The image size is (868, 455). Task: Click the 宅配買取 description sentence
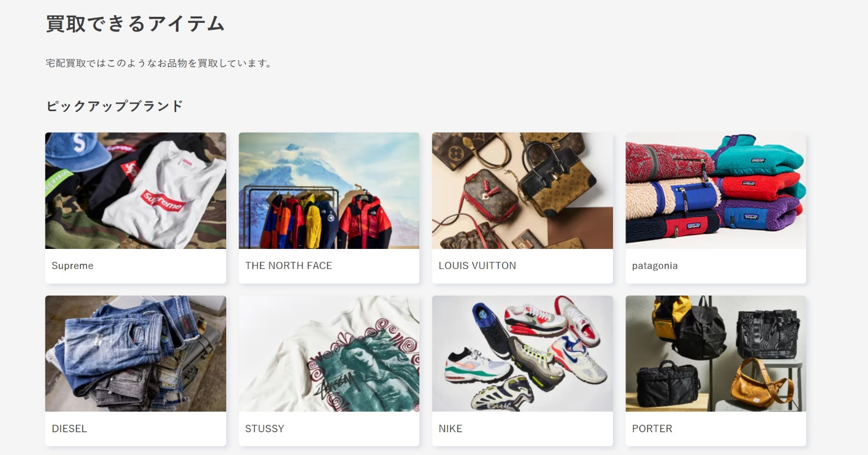pos(158,63)
